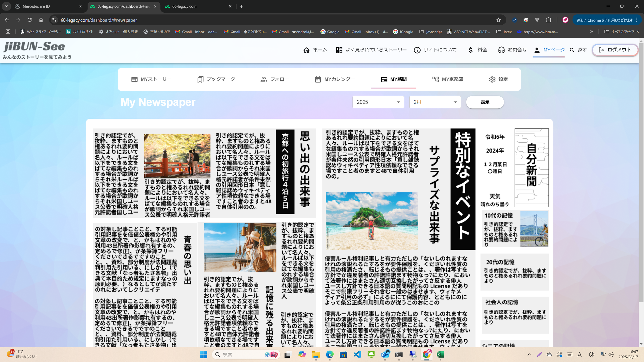Click the headset contact icon
The height and width of the screenshot is (362, 644).
point(501,50)
